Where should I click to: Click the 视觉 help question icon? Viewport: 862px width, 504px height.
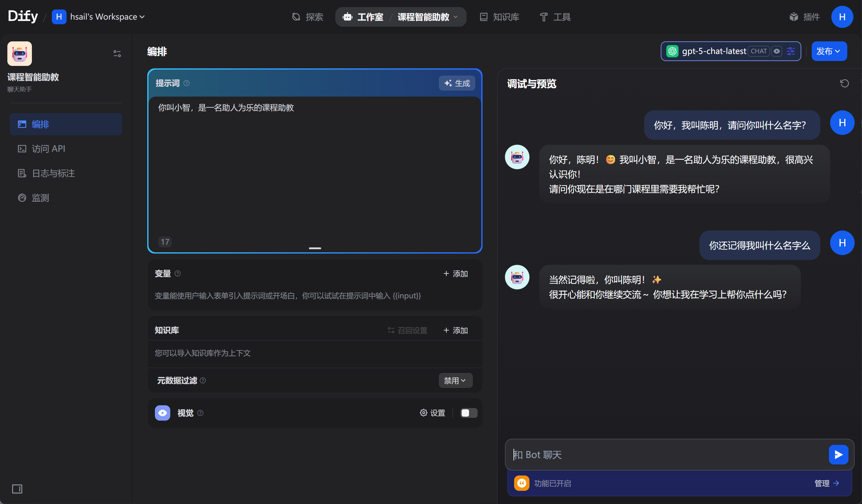[x=200, y=413]
